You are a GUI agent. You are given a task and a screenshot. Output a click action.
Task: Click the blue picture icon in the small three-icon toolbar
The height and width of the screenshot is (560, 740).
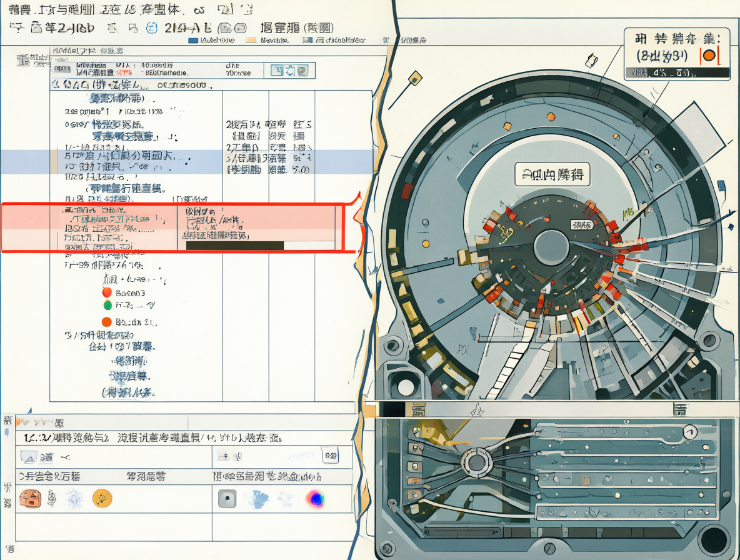[277, 71]
